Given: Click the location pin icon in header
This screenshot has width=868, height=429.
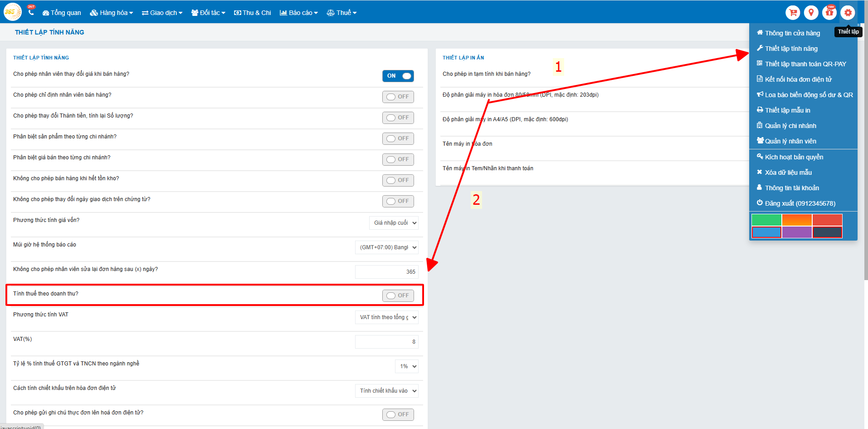Looking at the screenshot, I should [x=811, y=13].
